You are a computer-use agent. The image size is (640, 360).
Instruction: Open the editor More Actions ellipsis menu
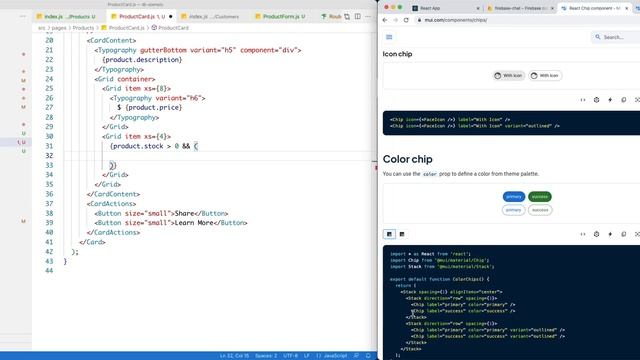pyautogui.click(x=368, y=17)
